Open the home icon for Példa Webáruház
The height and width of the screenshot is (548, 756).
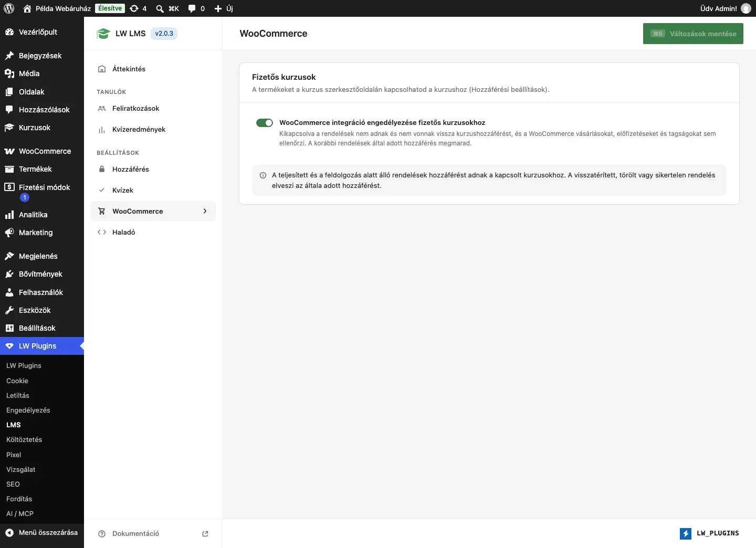[27, 8]
